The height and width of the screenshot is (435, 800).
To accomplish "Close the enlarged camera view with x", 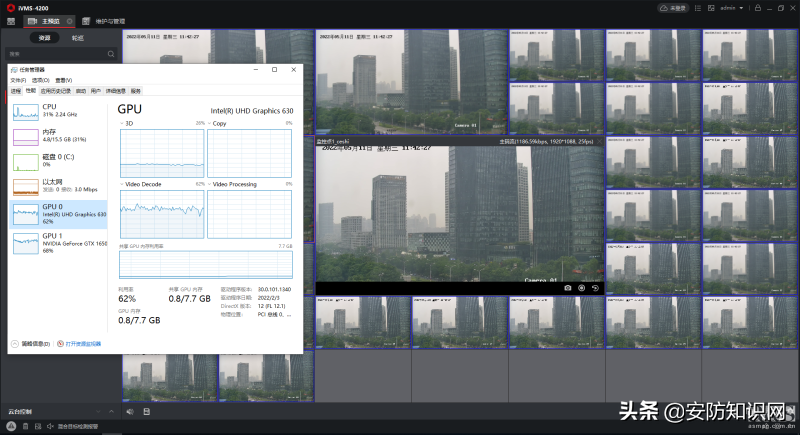I will [599, 141].
